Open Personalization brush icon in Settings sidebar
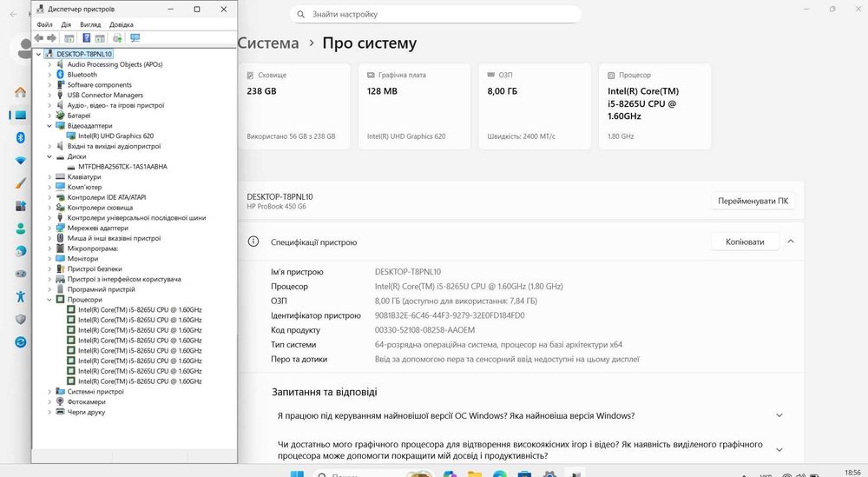 point(21,182)
